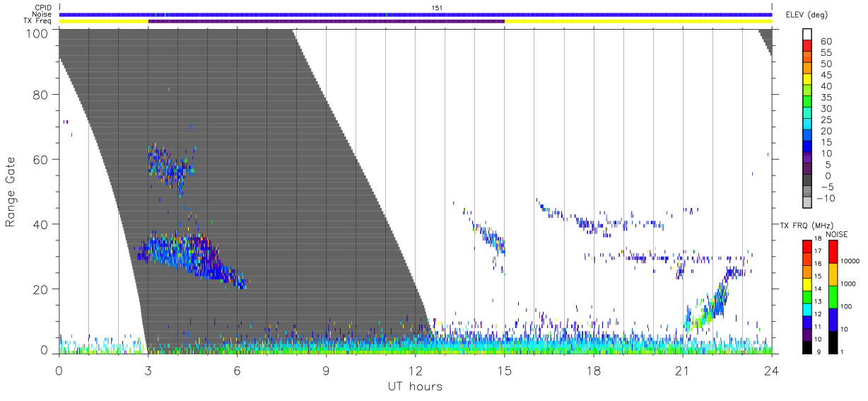This screenshot has height=401, width=868.
Task: Pick the red swatch of ELEV color bar
Action: [807, 45]
